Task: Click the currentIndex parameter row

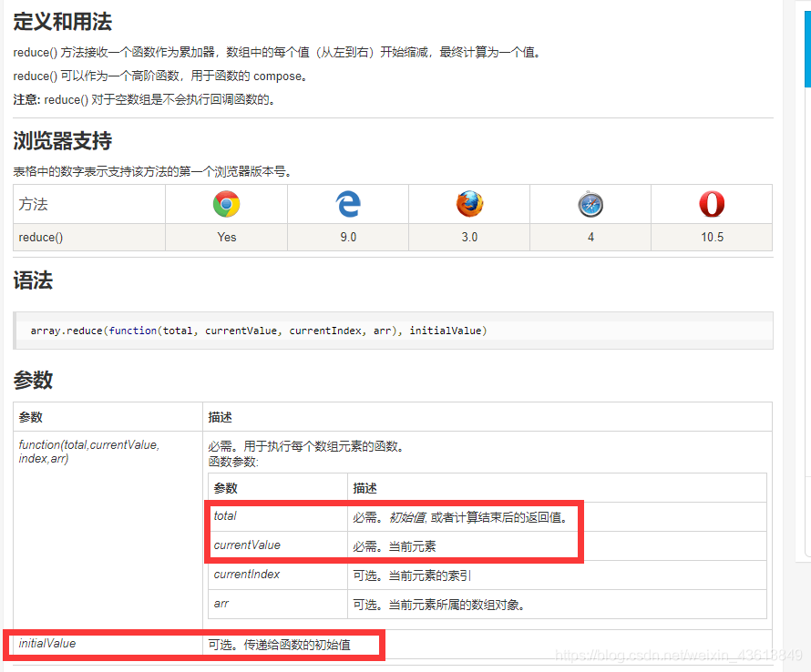Action: point(392,575)
